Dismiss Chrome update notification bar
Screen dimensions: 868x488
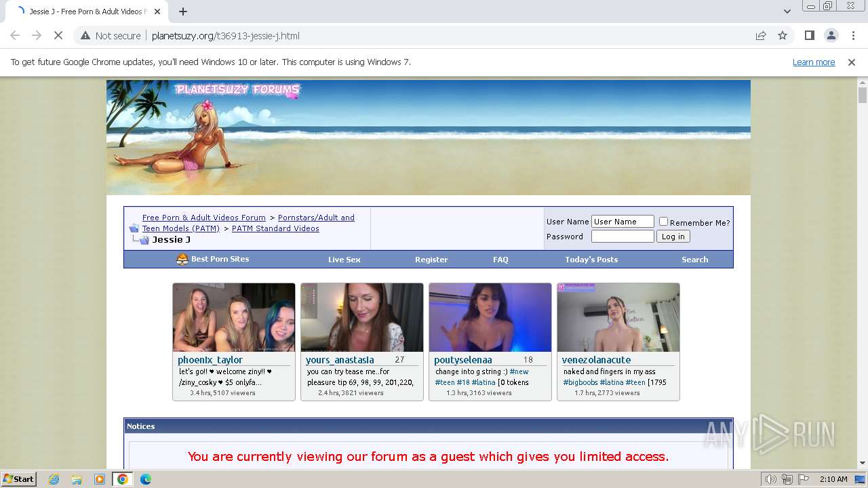(x=852, y=62)
